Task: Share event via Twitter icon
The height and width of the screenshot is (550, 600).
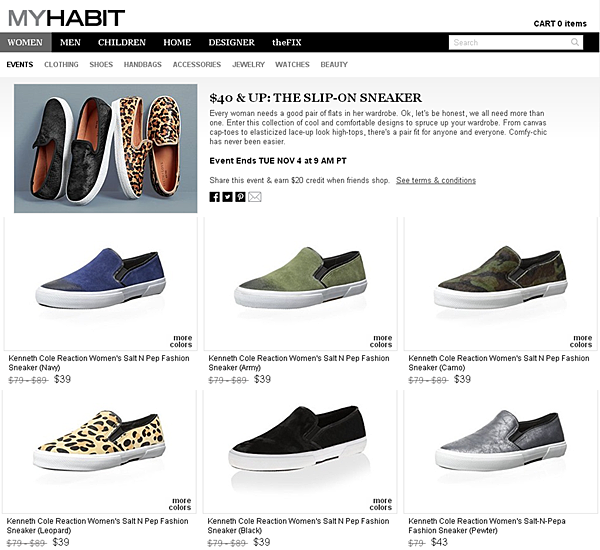Action: point(227,197)
